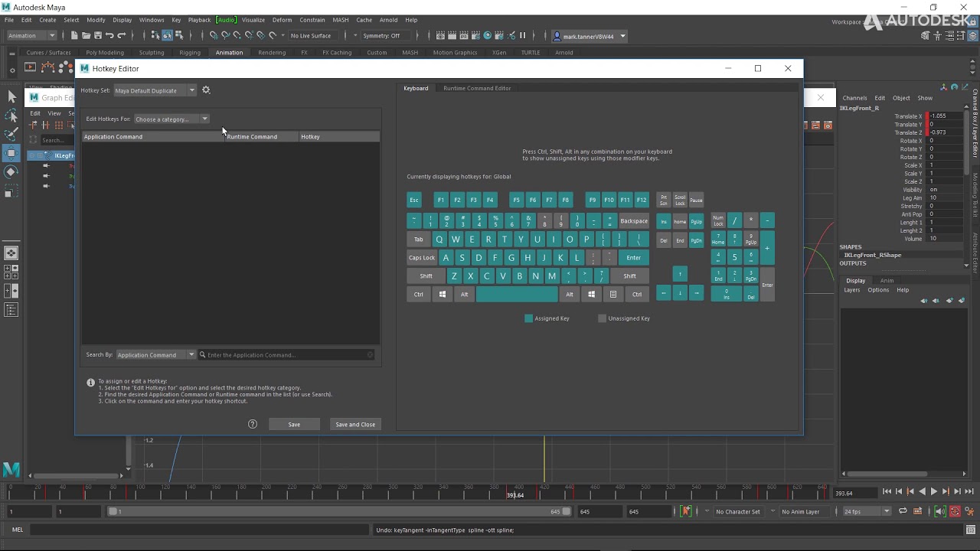Click the Playblast shelf icon

pyautogui.click(x=31, y=67)
